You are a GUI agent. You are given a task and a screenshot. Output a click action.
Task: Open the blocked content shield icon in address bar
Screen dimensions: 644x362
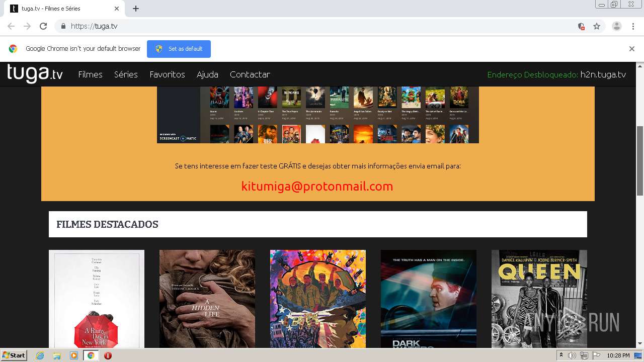click(582, 26)
